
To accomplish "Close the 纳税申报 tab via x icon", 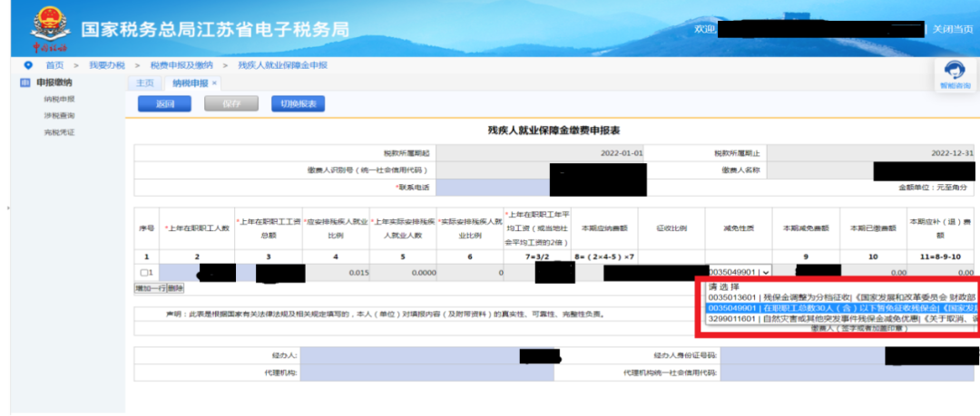I will pos(214,82).
